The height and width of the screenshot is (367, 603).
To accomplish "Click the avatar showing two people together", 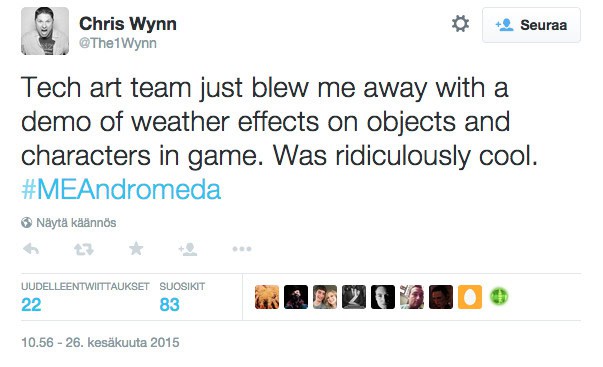I will tap(325, 297).
